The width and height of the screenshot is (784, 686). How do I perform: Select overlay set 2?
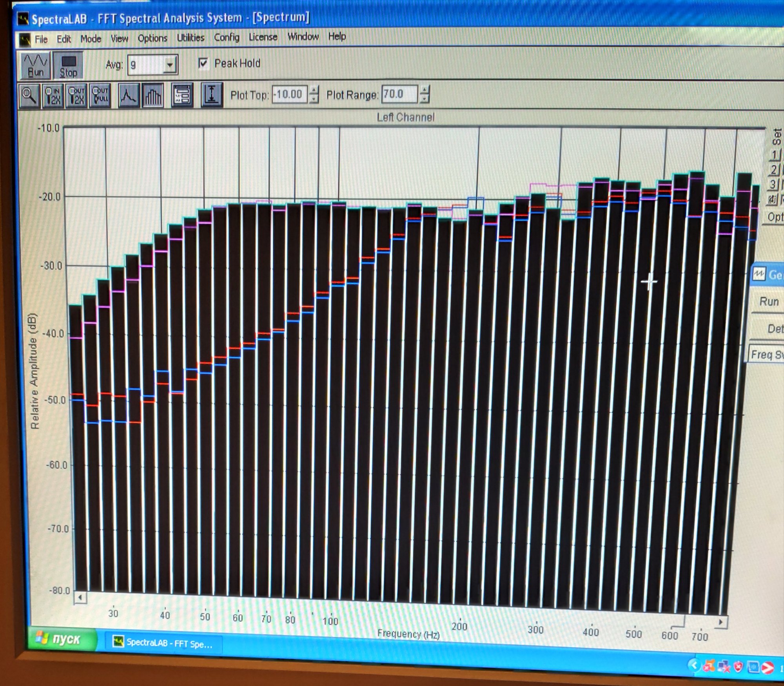[x=774, y=170]
